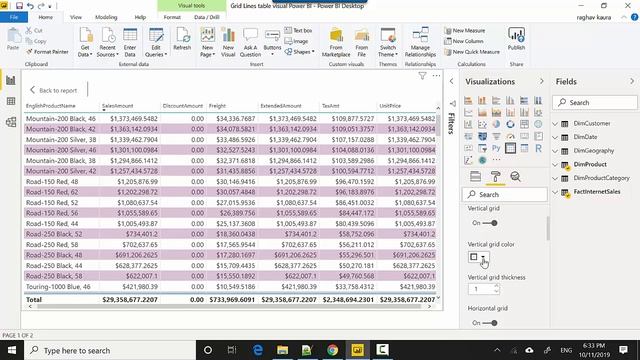Switch to the Data / Drill tab
Viewport: 640px width, 360px height.
coord(207,17)
